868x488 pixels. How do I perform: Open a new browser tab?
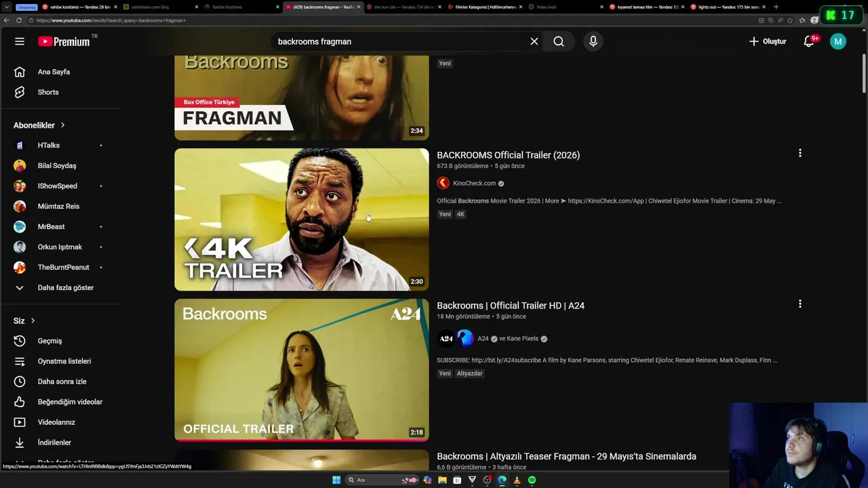[776, 7]
